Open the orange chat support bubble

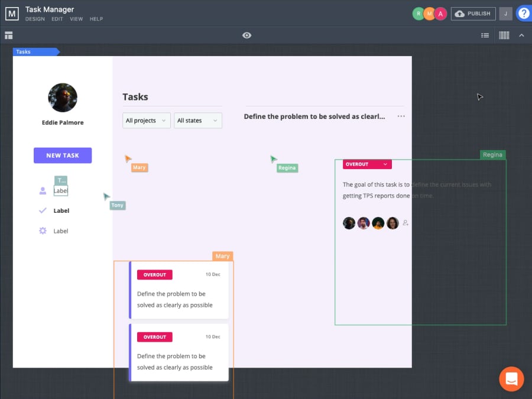(511, 379)
